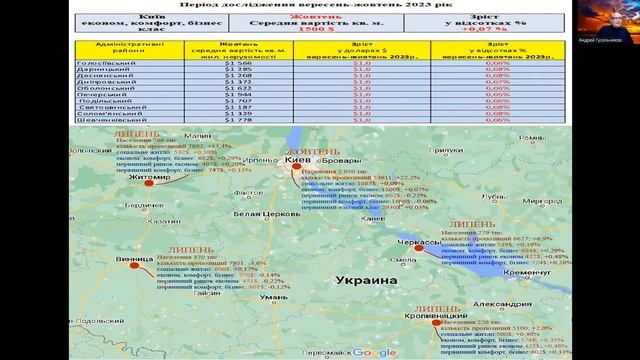Select the 'Подільський' district row label
This screenshot has width=640, height=360.
pyautogui.click(x=105, y=101)
